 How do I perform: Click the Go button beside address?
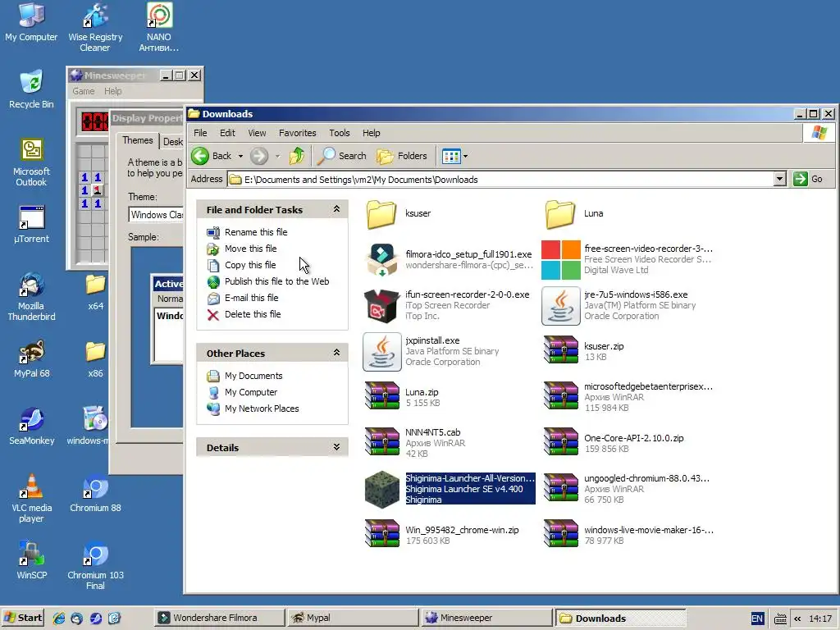(x=810, y=179)
